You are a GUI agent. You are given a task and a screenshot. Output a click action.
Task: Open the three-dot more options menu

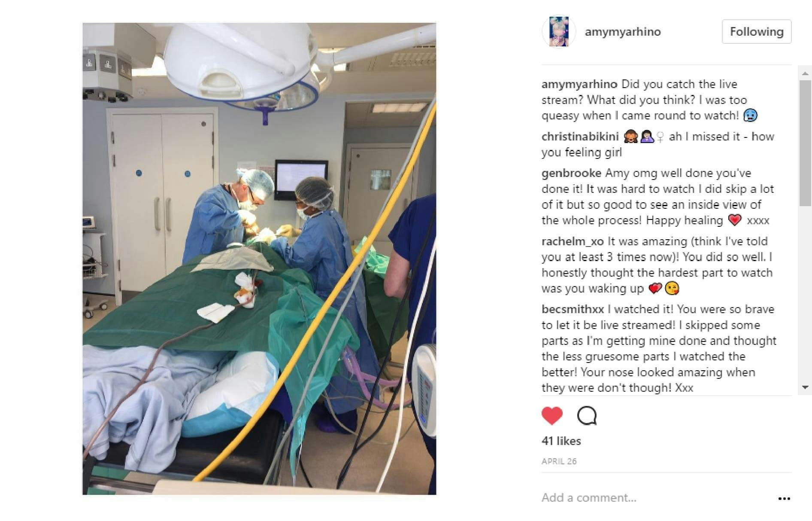pos(784,499)
